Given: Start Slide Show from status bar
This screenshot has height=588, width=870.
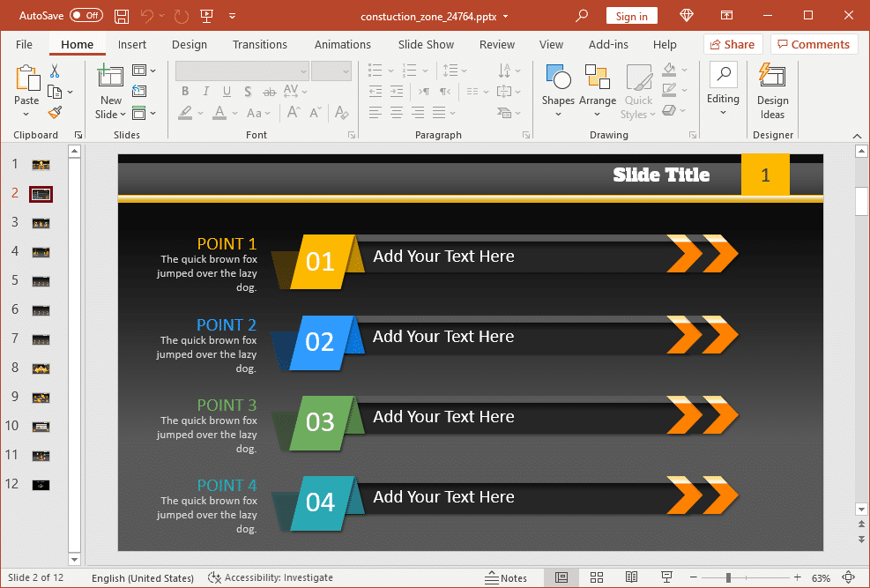Looking at the screenshot, I should click(666, 577).
